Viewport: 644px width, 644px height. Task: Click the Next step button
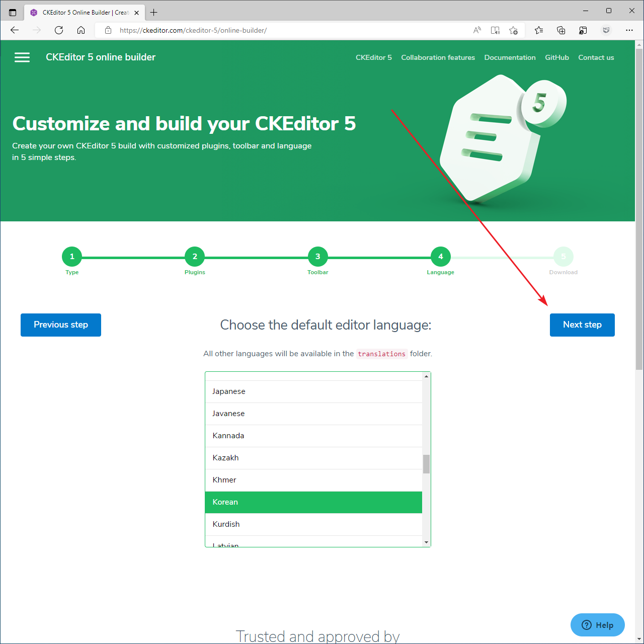582,325
